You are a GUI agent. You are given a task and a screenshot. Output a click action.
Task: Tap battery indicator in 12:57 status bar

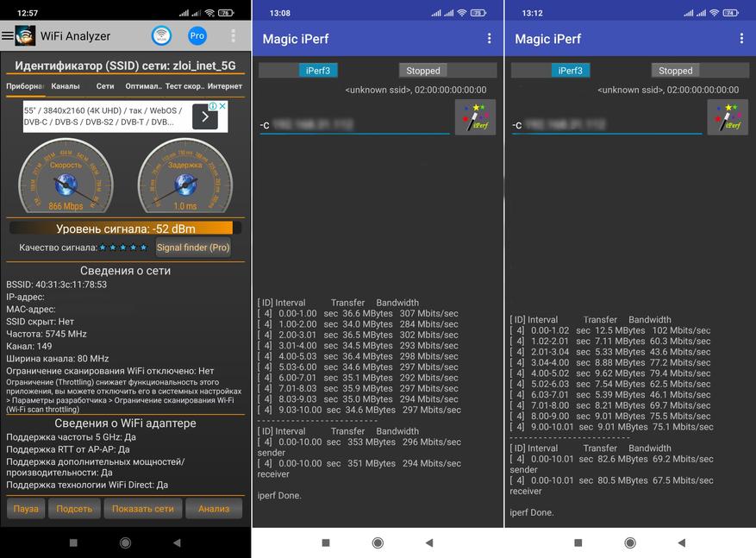[226, 13]
